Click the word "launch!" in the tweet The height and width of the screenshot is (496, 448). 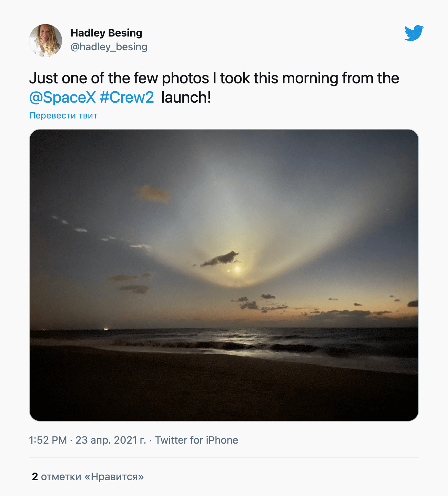coord(186,97)
